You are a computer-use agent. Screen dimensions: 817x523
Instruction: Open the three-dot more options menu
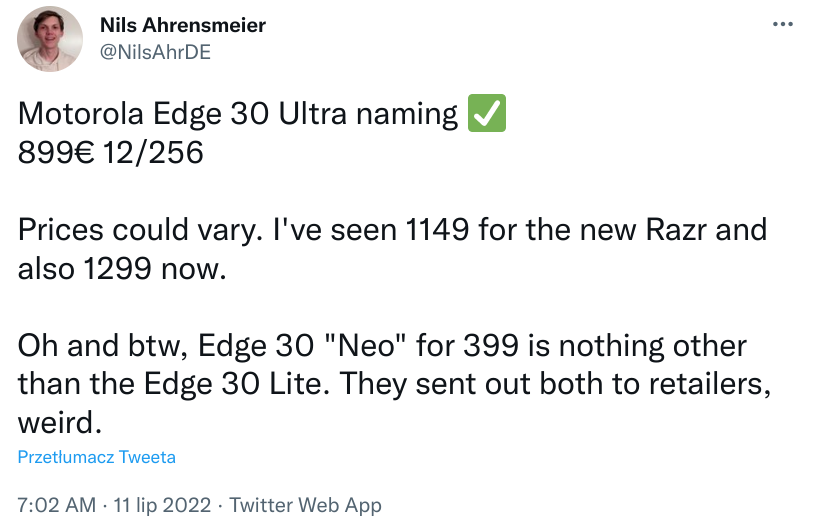point(783,24)
